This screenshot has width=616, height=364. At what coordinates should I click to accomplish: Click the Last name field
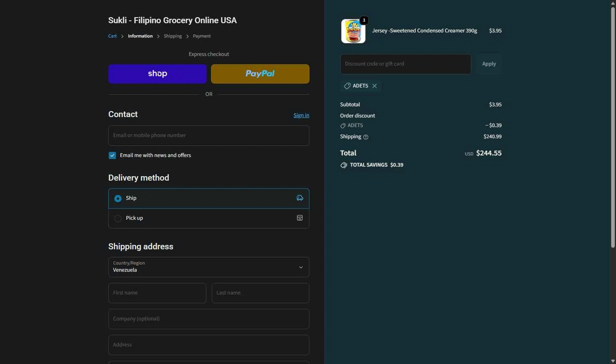pyautogui.click(x=261, y=293)
